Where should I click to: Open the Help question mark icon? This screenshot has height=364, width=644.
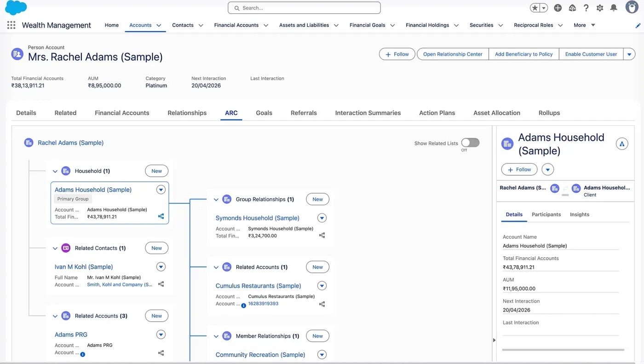click(586, 8)
